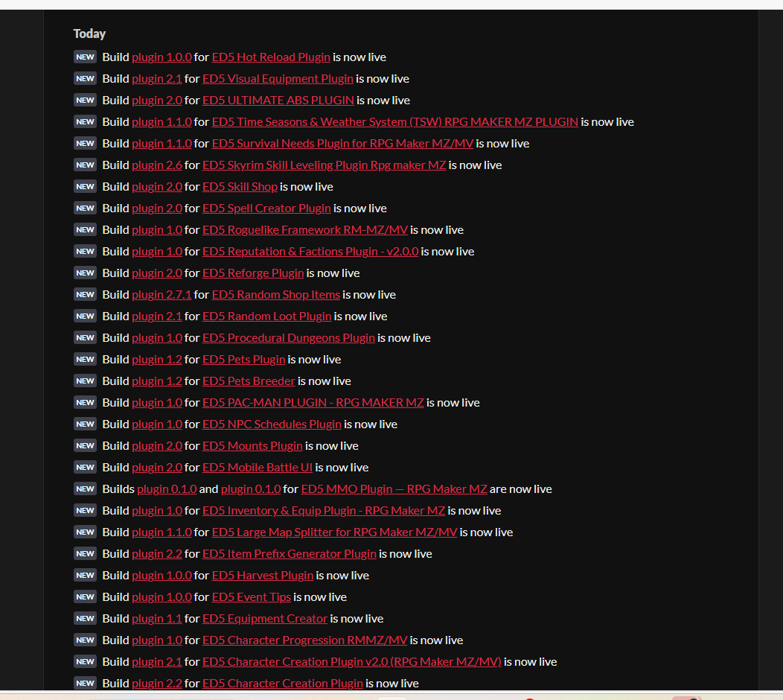Open the ED5 Mobile Battle UI link
This screenshot has width=783, height=700.
(x=258, y=467)
